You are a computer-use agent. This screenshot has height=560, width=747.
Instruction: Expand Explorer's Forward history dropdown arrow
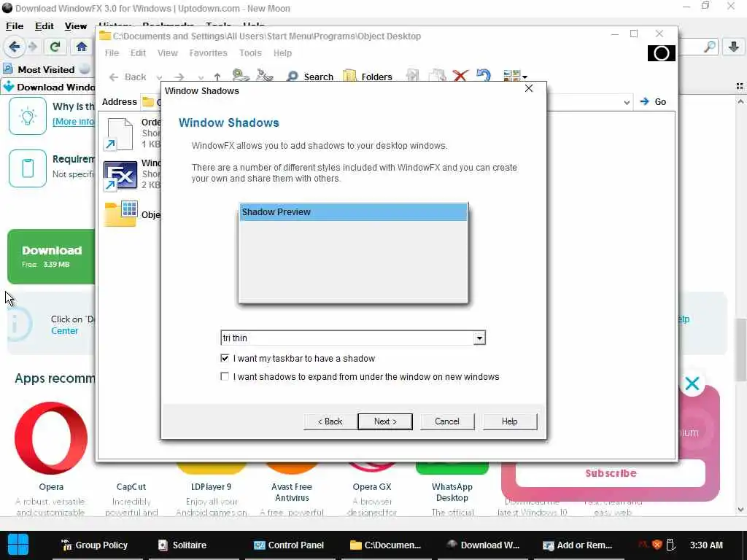click(201, 77)
